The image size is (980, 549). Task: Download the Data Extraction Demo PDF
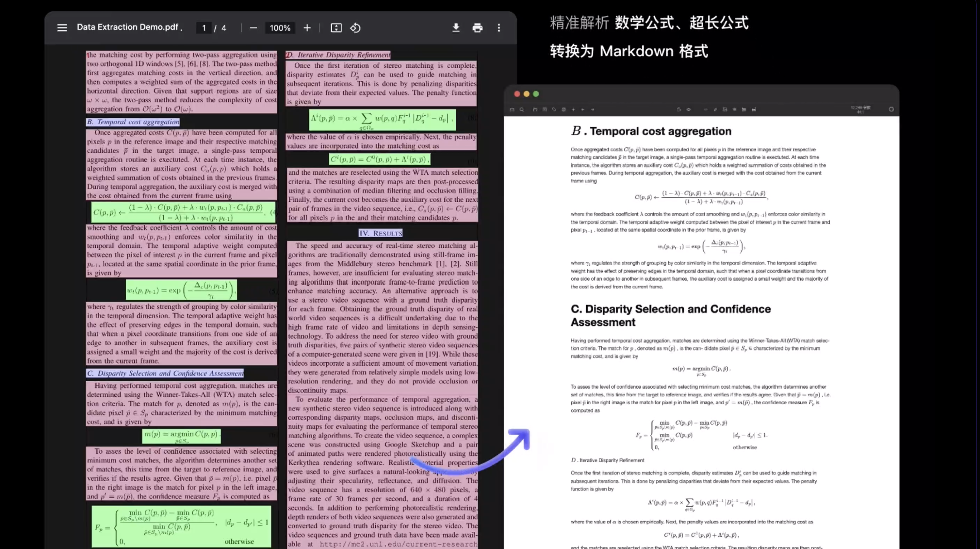pyautogui.click(x=456, y=28)
